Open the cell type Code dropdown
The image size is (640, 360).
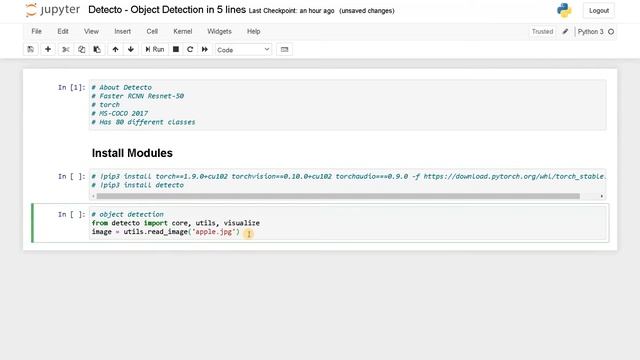(x=243, y=50)
